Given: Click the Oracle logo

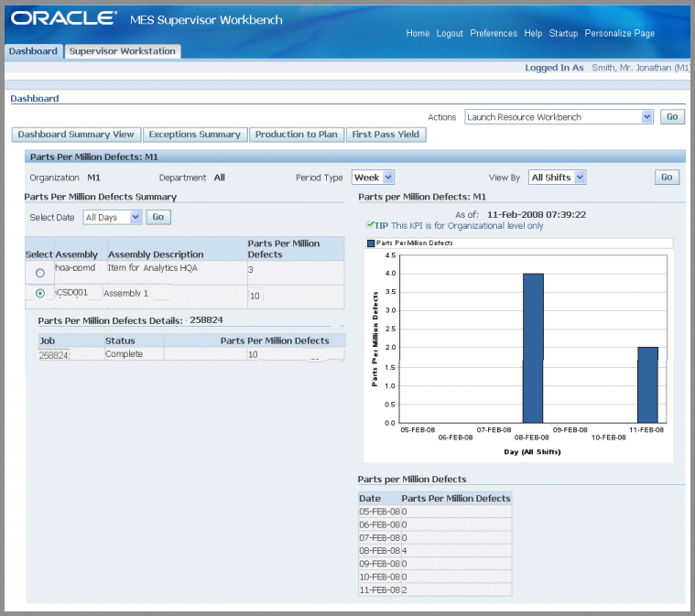Looking at the screenshot, I should 63,18.
